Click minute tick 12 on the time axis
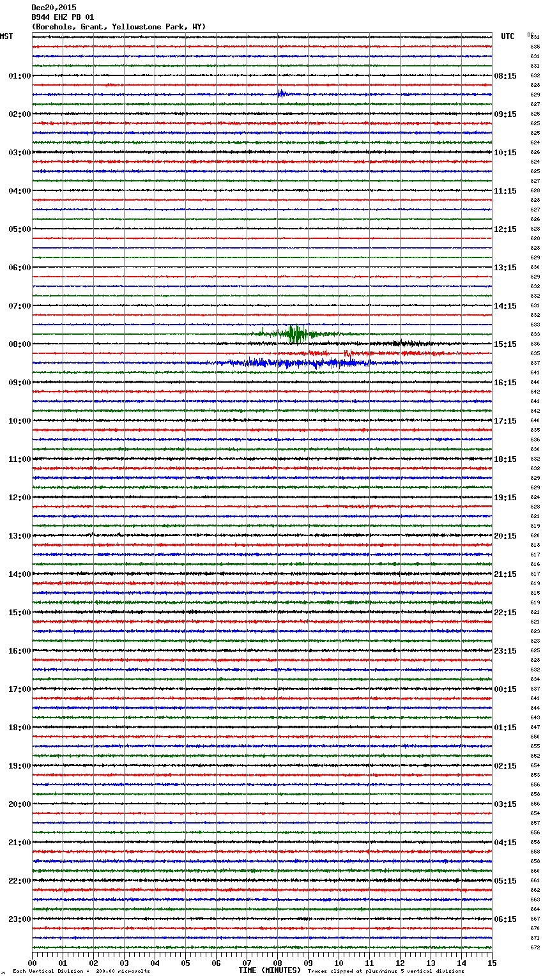Screen dimensions: 543x980 tap(400, 963)
